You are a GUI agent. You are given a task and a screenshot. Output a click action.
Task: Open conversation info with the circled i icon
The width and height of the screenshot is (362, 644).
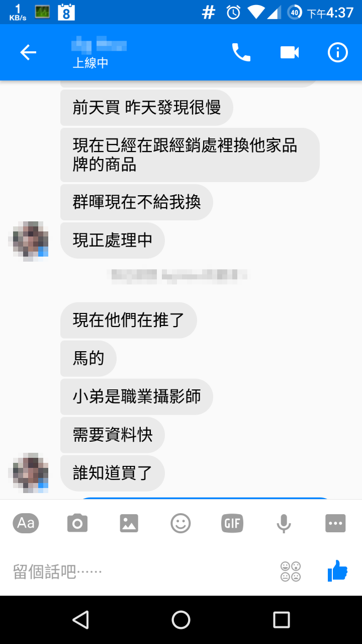338,52
